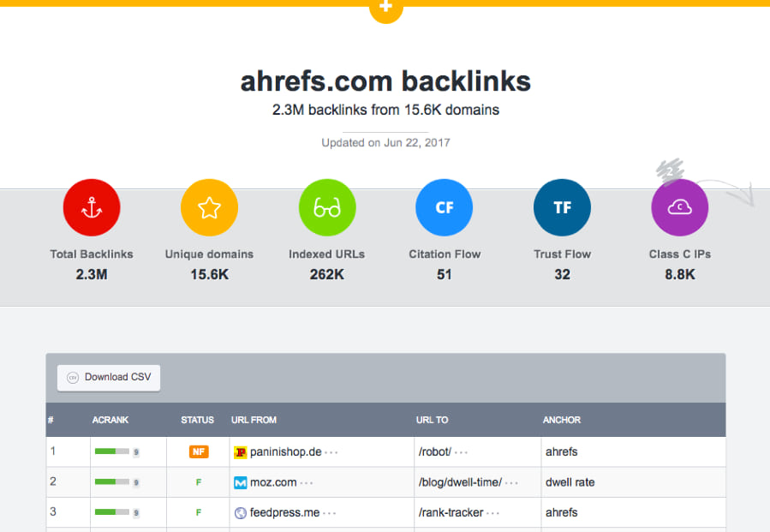Click the ACRank bar in moz.com row
Image resolution: width=770 pixels, height=532 pixels.
112,482
